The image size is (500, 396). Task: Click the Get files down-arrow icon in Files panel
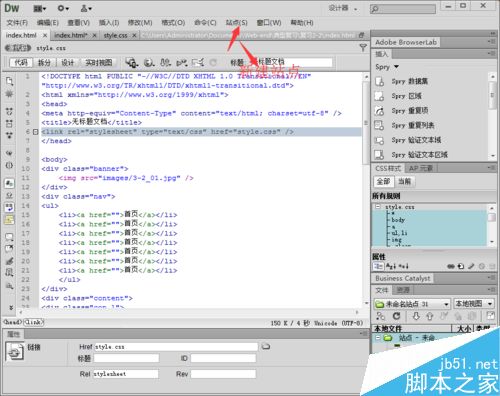tap(416, 316)
